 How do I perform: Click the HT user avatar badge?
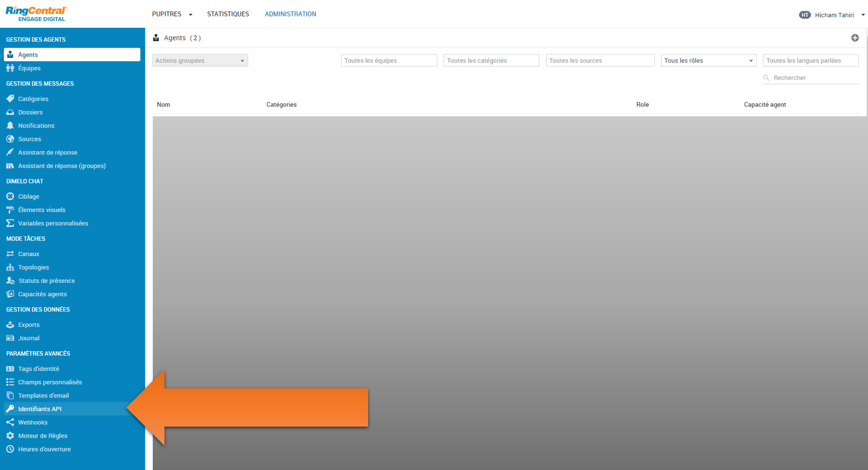[x=805, y=15]
